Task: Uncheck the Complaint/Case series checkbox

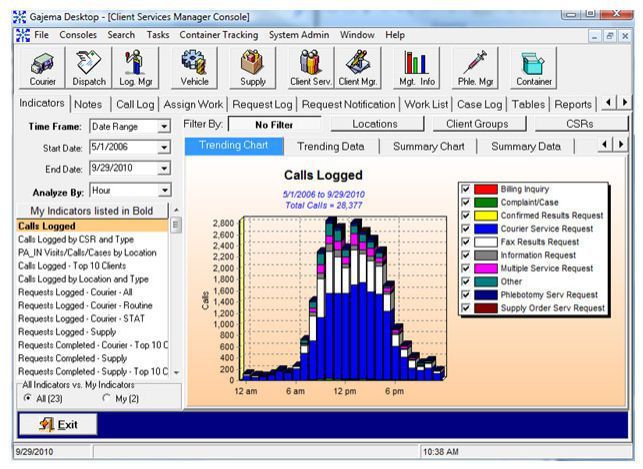Action: [x=465, y=202]
